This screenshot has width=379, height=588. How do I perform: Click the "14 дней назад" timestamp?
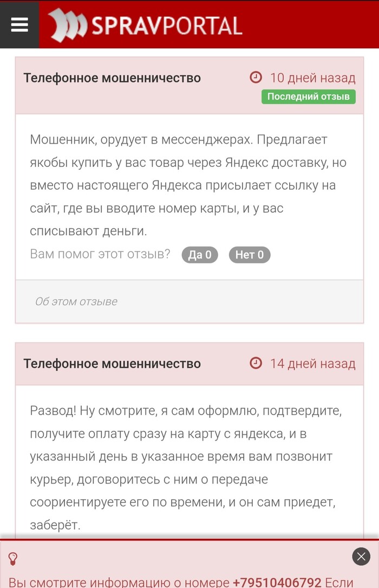312,364
